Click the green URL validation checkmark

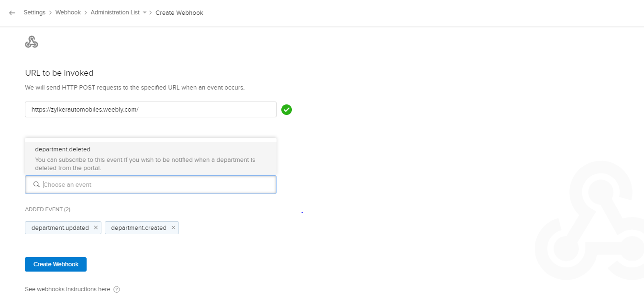coord(287,110)
